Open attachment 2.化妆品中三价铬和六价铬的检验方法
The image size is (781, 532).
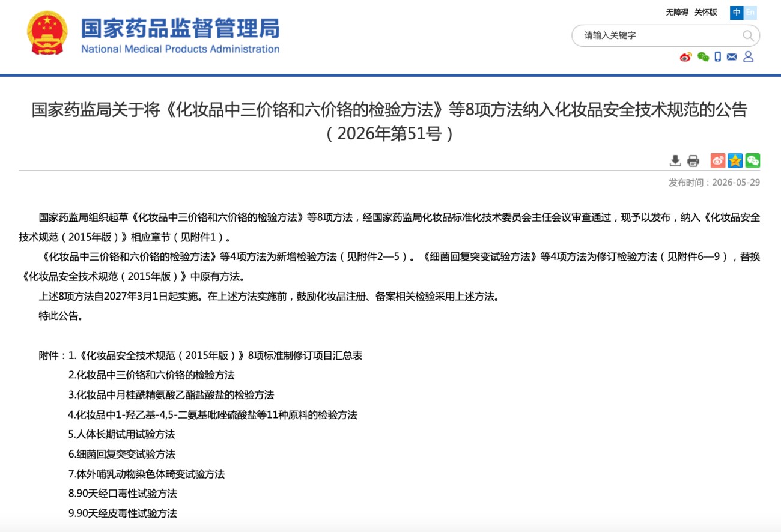click(x=151, y=375)
